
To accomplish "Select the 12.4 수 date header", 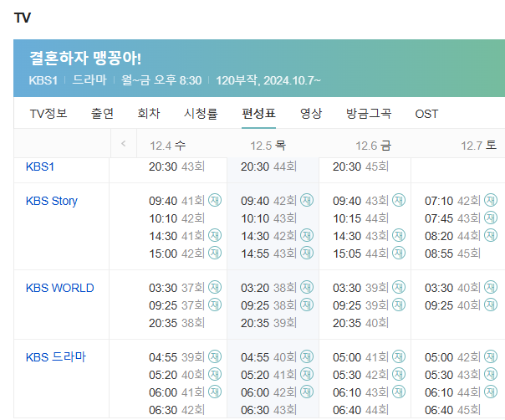I will click(x=168, y=146).
